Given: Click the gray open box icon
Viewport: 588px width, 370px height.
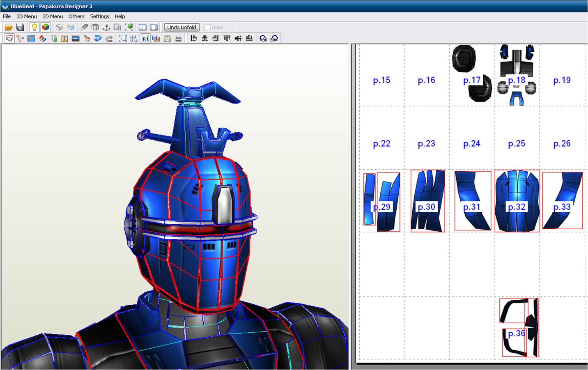Looking at the screenshot, I should tap(95, 28).
